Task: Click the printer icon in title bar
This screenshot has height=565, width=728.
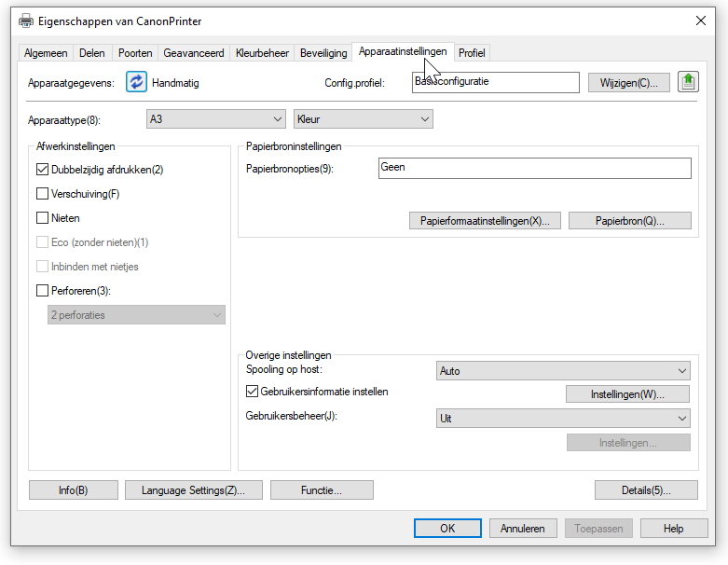Action: (27, 21)
